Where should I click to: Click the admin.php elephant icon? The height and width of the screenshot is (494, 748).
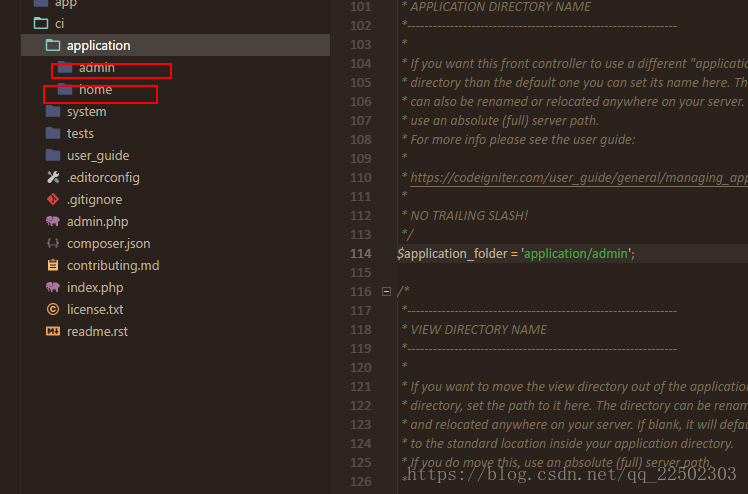(x=53, y=221)
